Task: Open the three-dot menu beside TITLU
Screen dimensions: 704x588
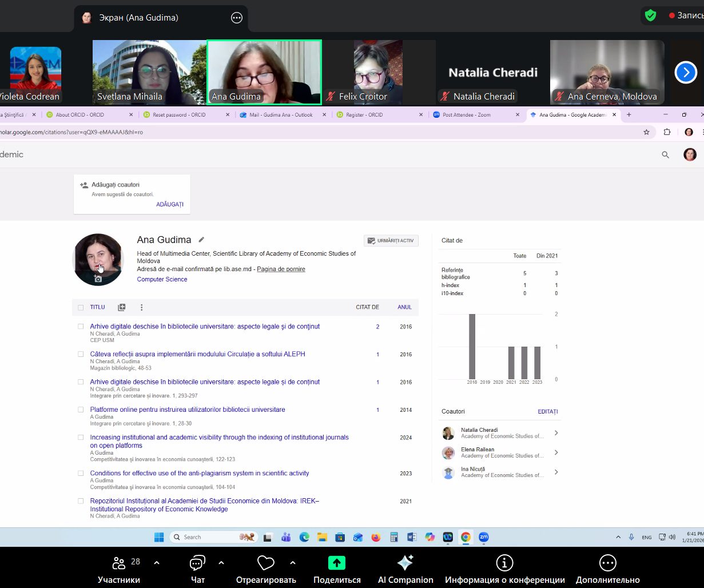Action: point(142,307)
